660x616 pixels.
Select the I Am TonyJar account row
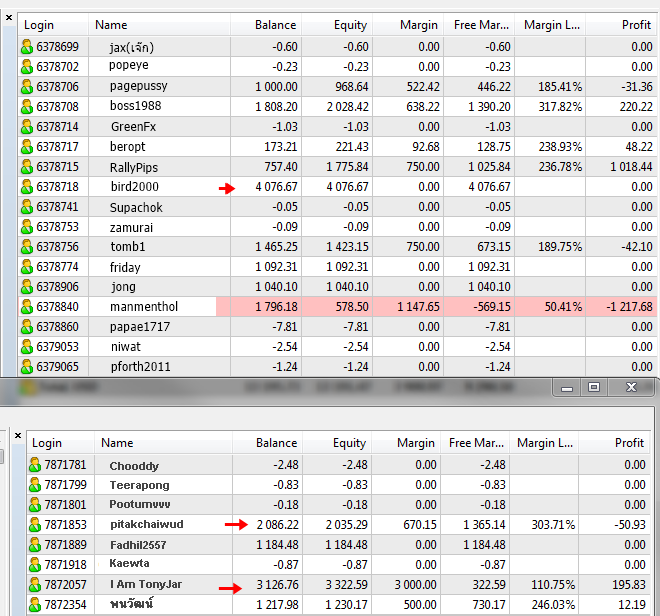[145, 585]
